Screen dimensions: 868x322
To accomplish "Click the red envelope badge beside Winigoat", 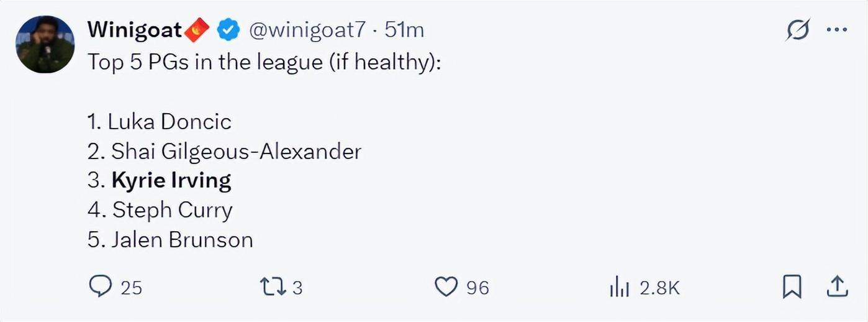I will pos(198,30).
